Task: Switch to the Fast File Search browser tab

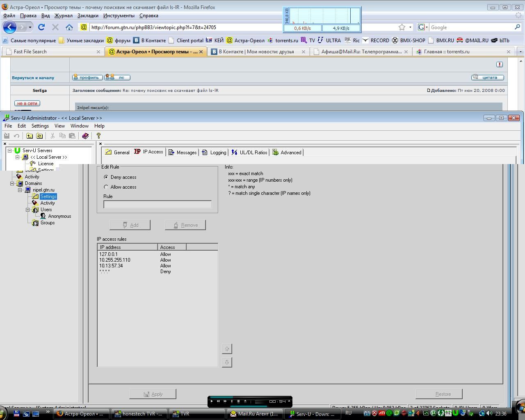Action: pyautogui.click(x=52, y=52)
